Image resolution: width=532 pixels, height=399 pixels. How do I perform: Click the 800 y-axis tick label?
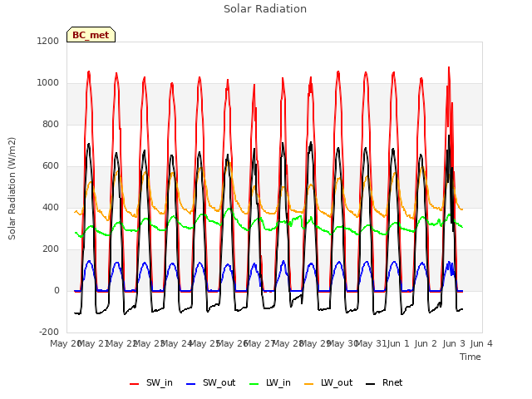(x=51, y=124)
